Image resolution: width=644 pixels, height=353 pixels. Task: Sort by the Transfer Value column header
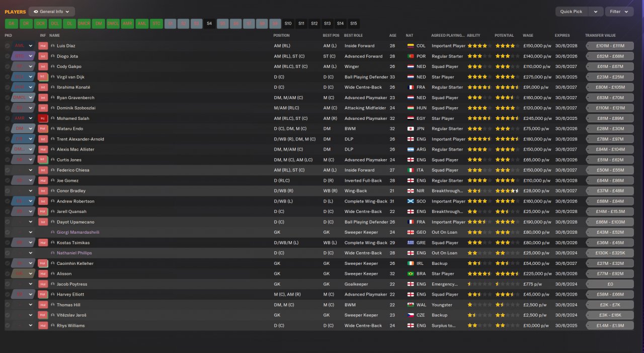[x=600, y=36]
